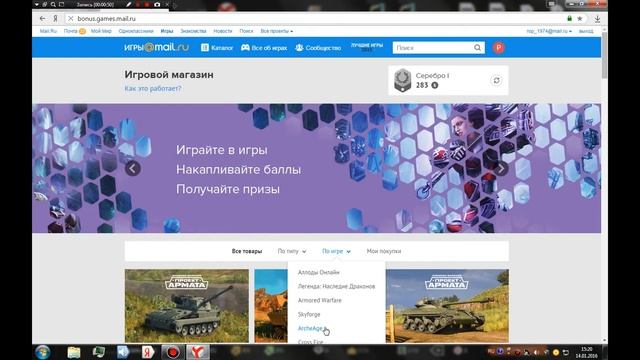This screenshot has width=640, height=360.
Task: Click the magnifier search icon
Action: [478, 48]
